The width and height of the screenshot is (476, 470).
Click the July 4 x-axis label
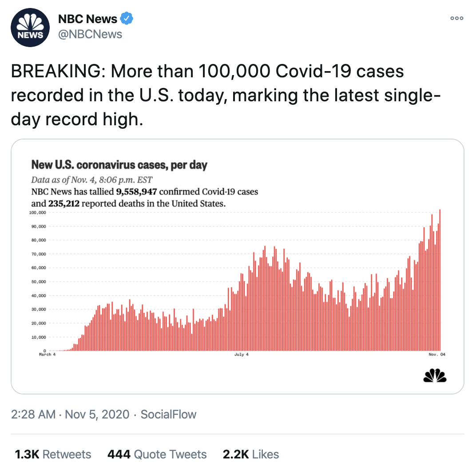point(242,354)
